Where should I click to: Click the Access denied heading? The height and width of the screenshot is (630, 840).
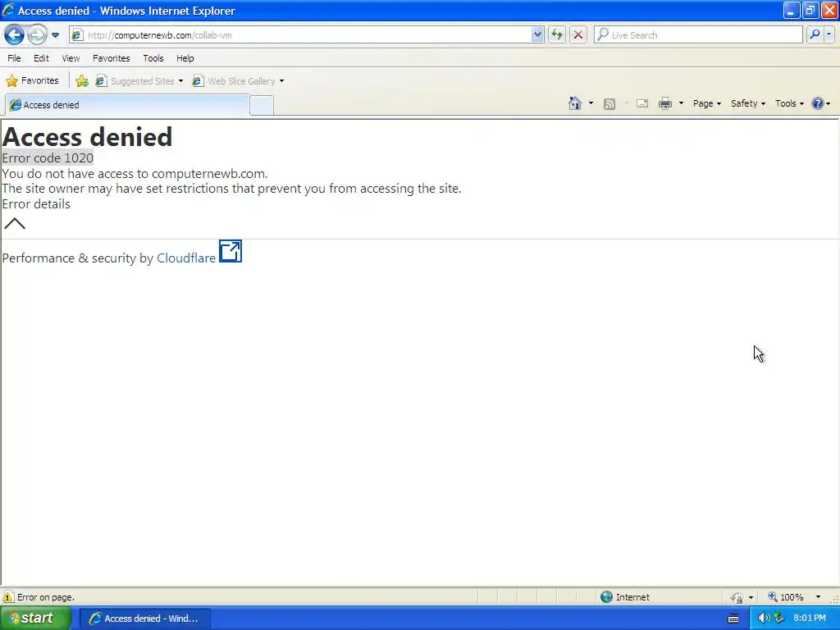pos(87,137)
